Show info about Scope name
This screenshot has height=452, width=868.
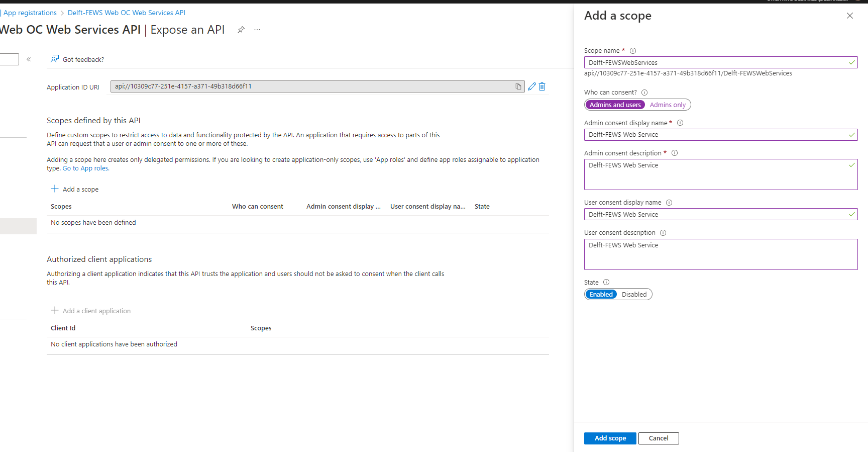(633, 51)
